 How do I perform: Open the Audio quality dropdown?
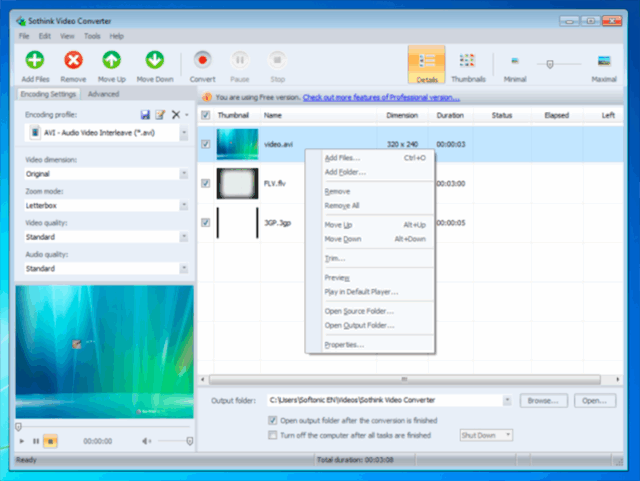[x=184, y=268]
